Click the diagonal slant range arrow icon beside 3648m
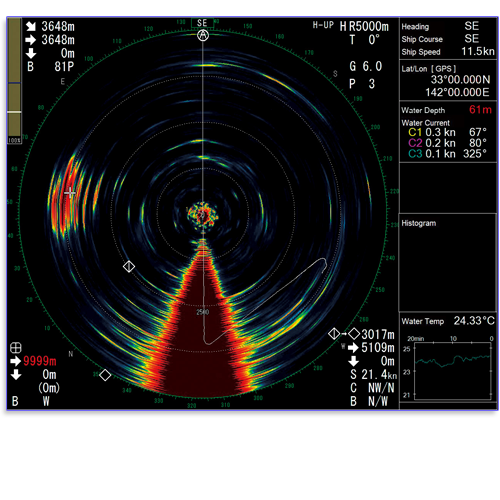 (x=31, y=26)
